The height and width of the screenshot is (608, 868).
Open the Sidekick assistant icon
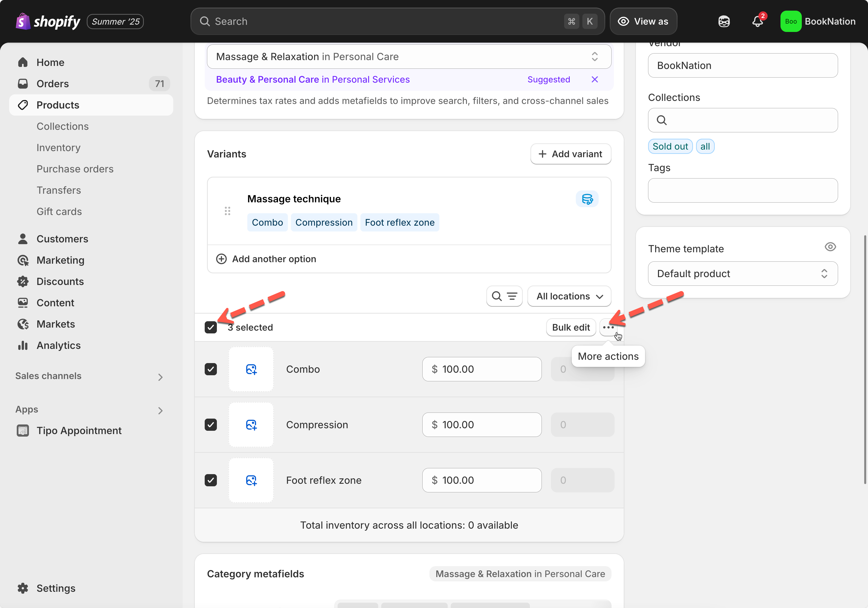(x=724, y=22)
